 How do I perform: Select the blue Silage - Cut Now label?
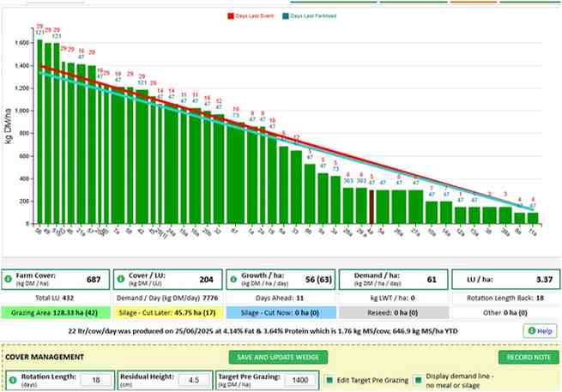[x=281, y=313]
